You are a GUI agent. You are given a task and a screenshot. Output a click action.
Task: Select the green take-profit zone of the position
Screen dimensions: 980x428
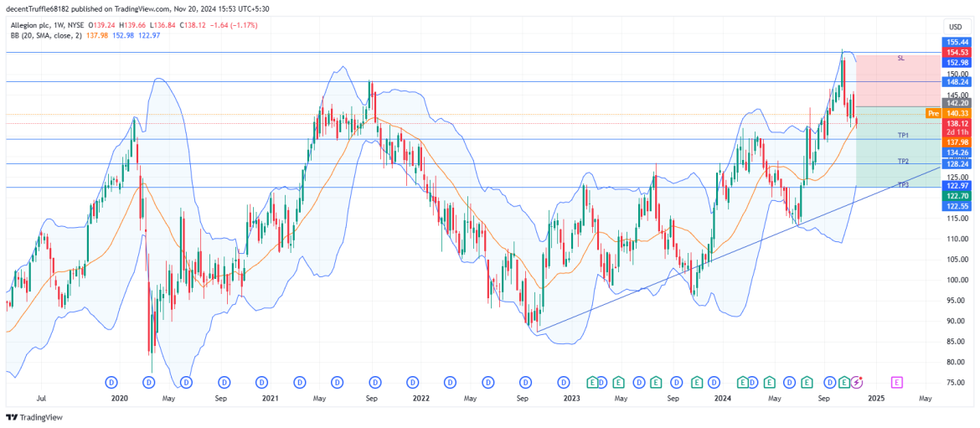click(x=898, y=147)
